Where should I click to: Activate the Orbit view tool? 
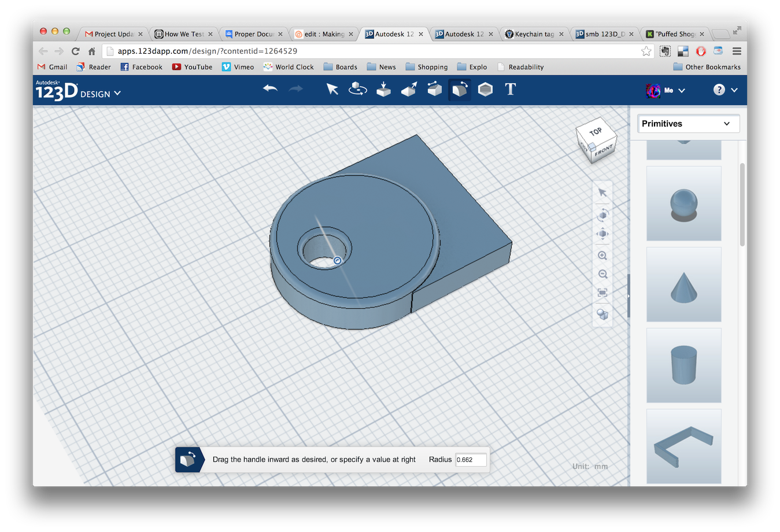[x=602, y=215]
